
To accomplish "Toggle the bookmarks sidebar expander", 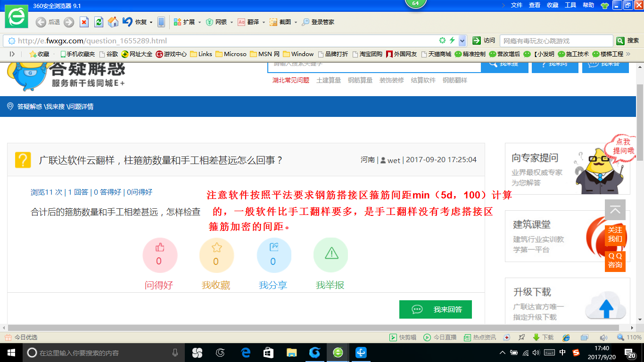I will click(12, 54).
